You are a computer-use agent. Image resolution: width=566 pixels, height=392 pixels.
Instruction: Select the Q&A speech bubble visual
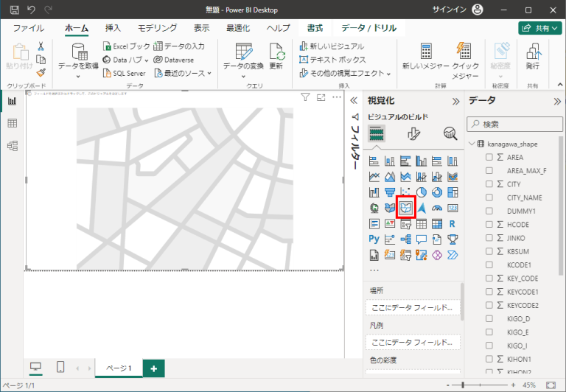pyautogui.click(x=422, y=239)
